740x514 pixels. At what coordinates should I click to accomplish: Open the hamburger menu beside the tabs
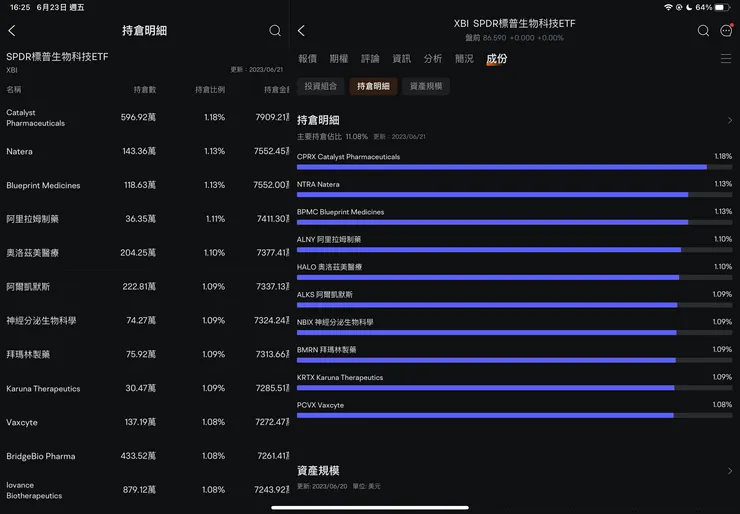point(726,59)
